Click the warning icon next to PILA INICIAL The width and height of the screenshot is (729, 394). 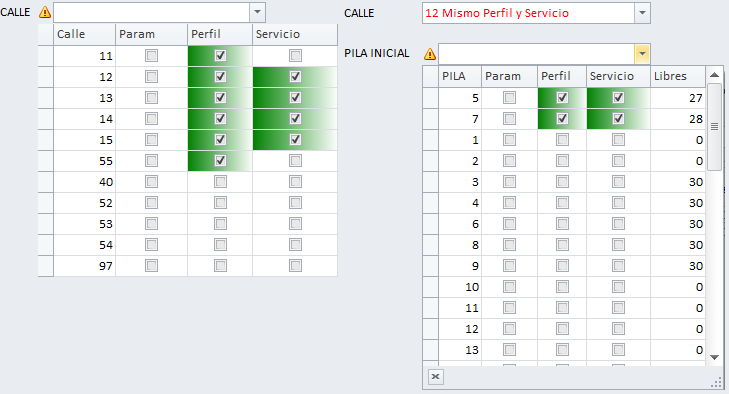(x=430, y=54)
